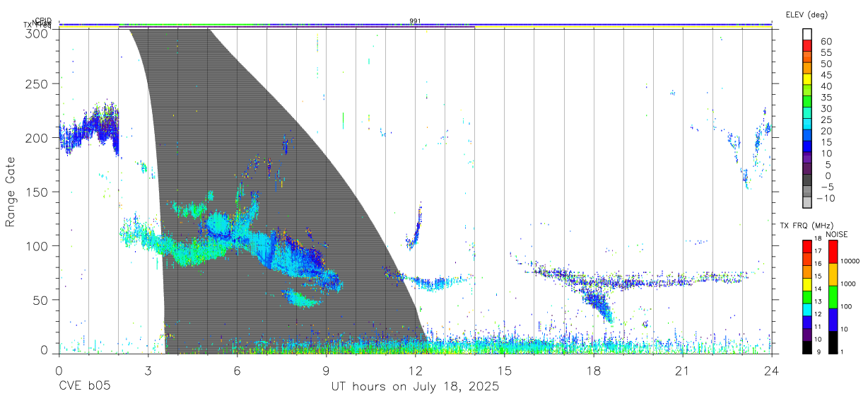The height and width of the screenshot is (401, 868).
Task: Click the NOISE legend title
Action: coord(838,234)
